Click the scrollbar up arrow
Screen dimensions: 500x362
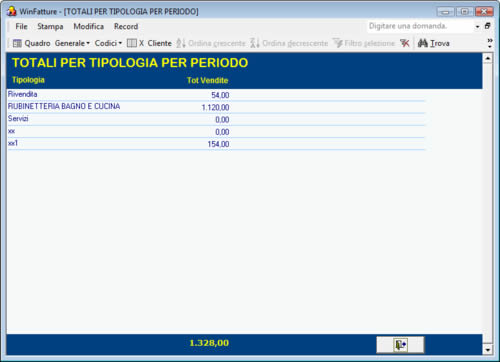point(488,58)
